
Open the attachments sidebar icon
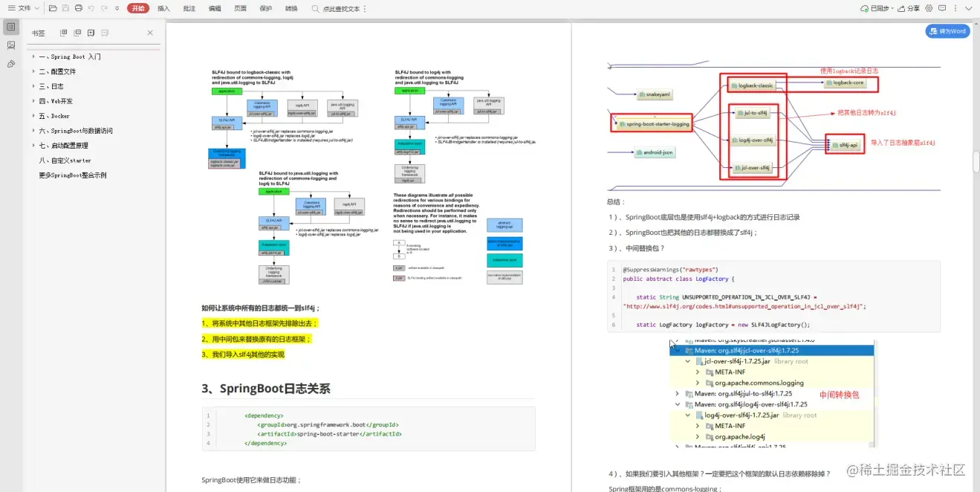coord(11,64)
